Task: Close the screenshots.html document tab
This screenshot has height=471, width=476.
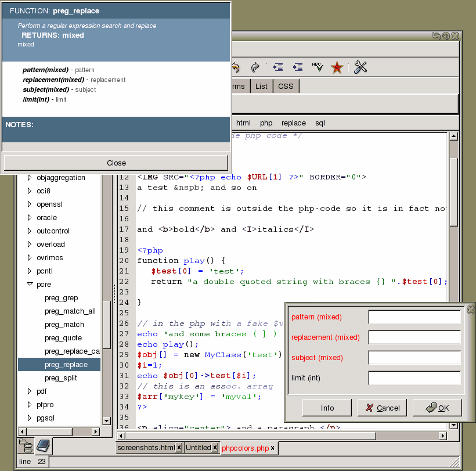Action: (179, 448)
